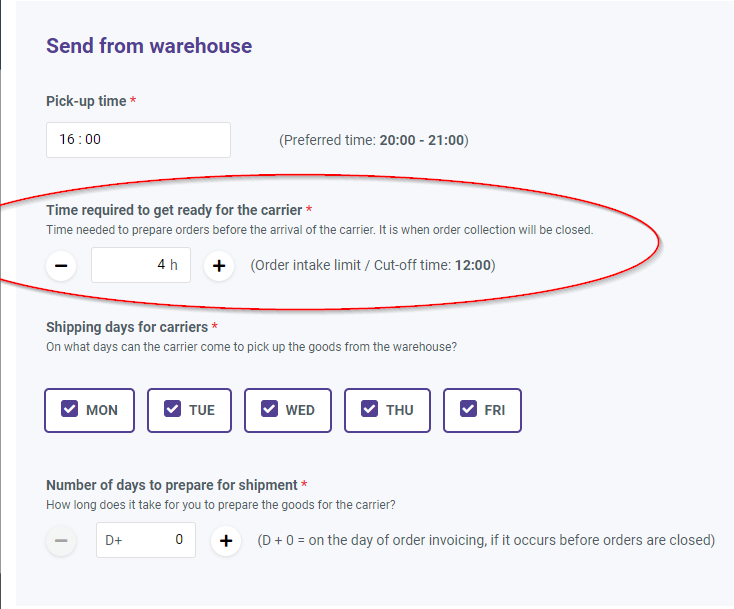Viewport: 734px width, 609px height.
Task: Focus the Pick-up time field showing 16:00
Action: point(138,140)
